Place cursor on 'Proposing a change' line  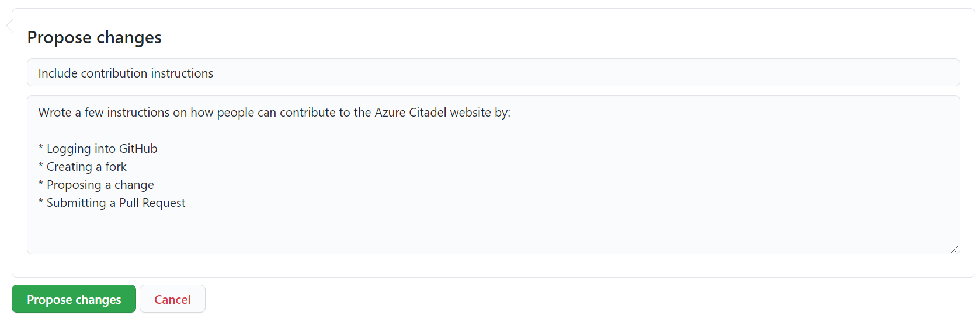100,185
